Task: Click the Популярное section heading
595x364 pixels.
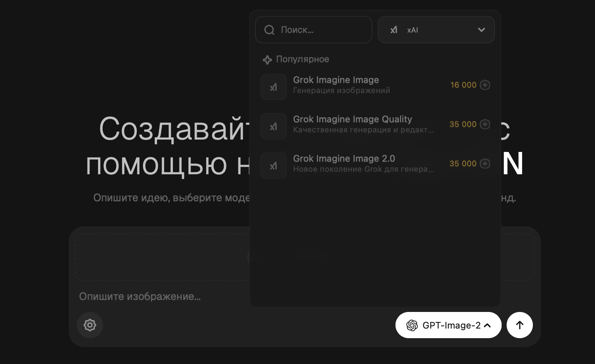Action: [x=303, y=59]
